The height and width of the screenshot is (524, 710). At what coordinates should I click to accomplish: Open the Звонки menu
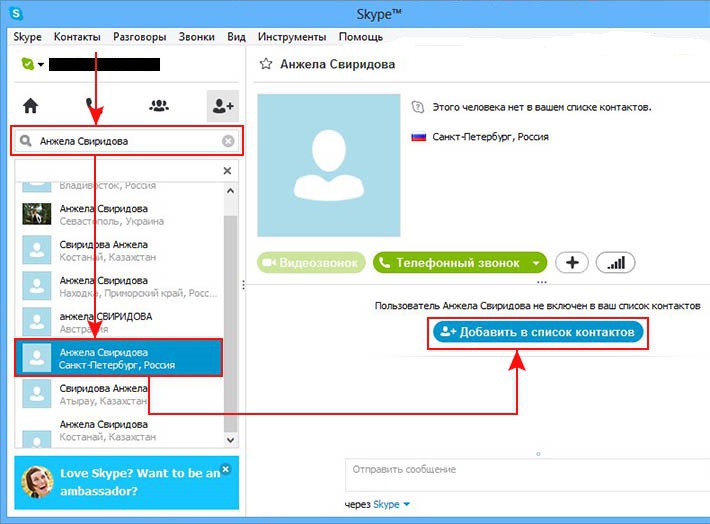[x=197, y=37]
